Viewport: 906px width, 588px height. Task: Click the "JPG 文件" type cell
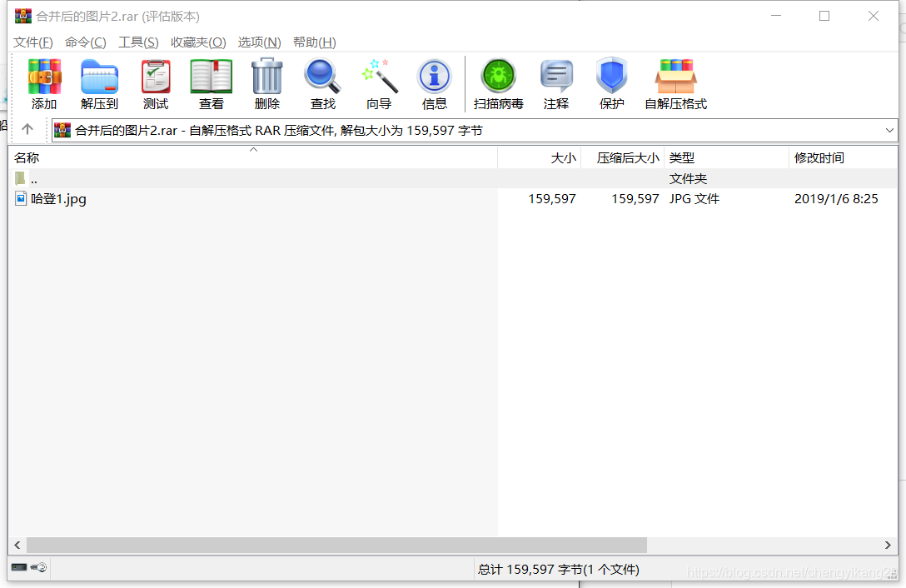(694, 199)
